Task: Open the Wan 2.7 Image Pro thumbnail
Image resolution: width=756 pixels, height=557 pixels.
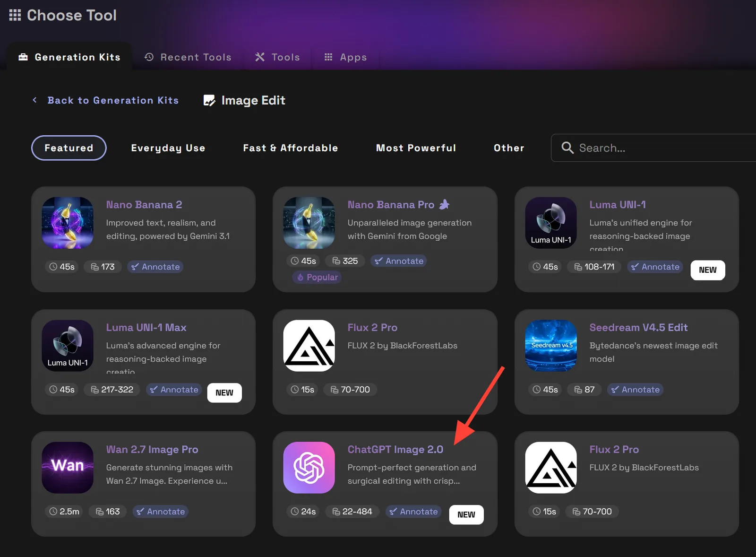Action: pos(68,468)
